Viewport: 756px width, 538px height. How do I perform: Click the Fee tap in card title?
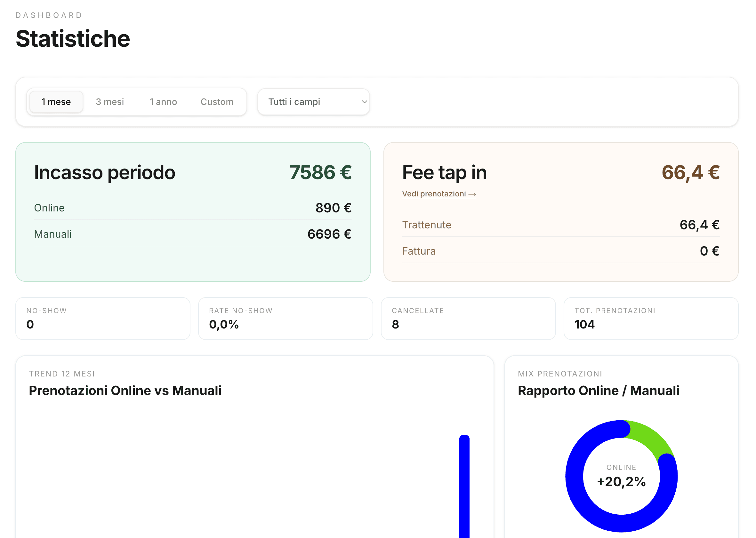pos(445,172)
